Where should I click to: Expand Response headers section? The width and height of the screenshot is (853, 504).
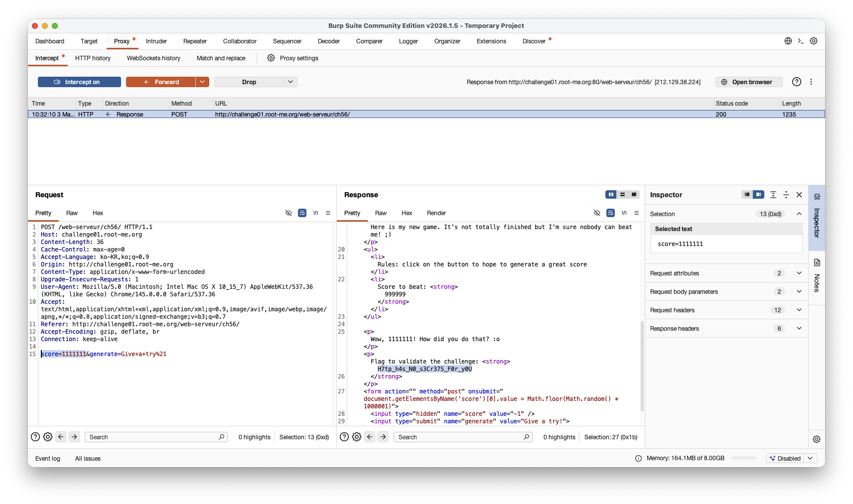pos(799,328)
